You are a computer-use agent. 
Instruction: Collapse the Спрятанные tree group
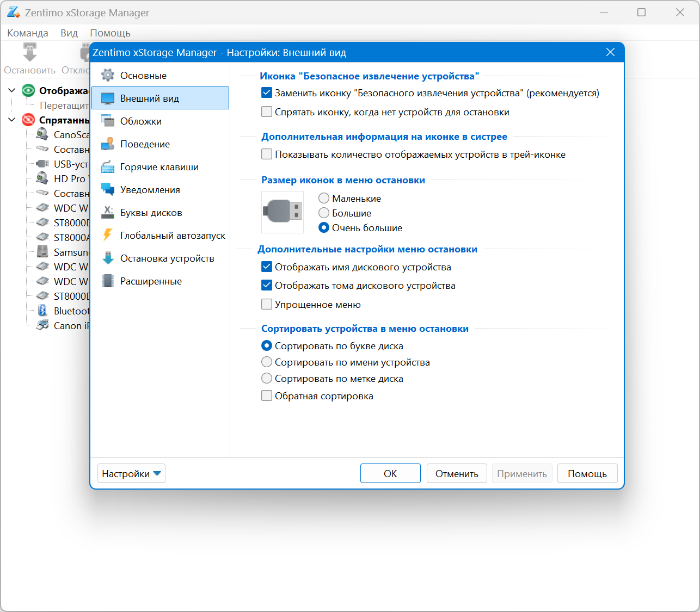tap(12, 120)
